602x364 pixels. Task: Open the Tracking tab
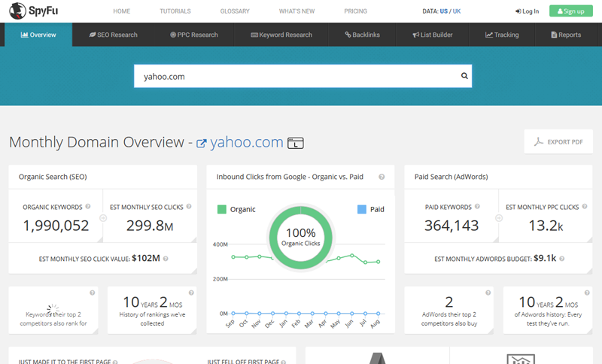502,35
